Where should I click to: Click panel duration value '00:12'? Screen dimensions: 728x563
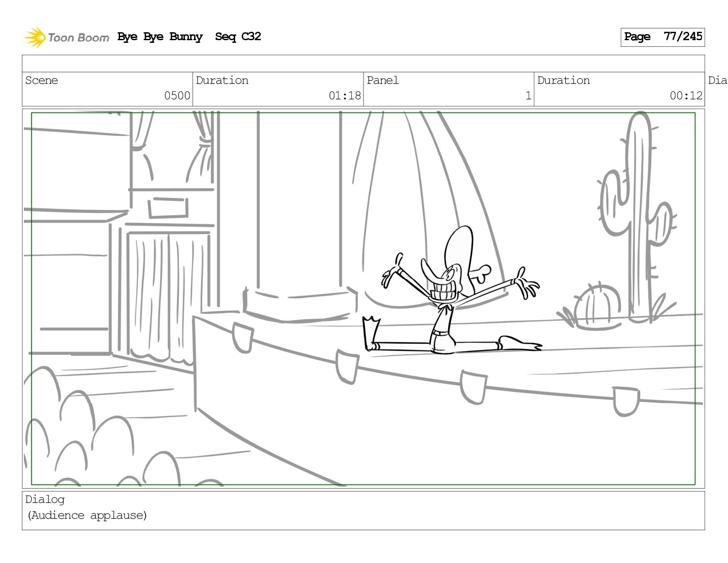coord(686,96)
